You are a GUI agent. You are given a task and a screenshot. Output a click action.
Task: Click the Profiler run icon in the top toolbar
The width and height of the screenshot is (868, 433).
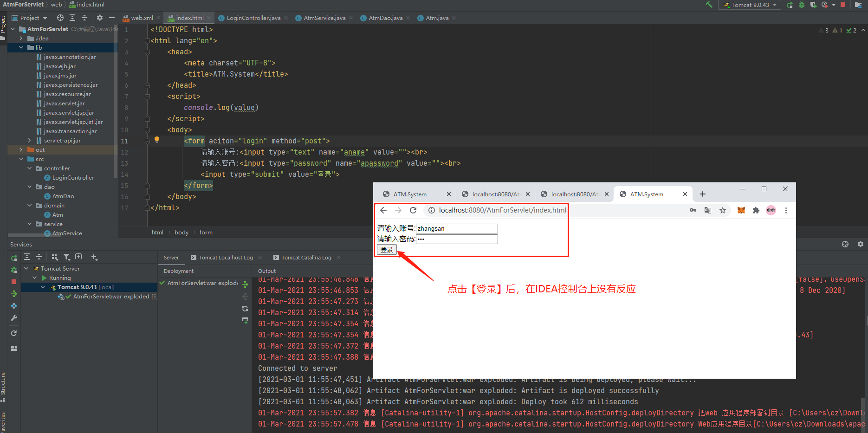[x=825, y=5]
